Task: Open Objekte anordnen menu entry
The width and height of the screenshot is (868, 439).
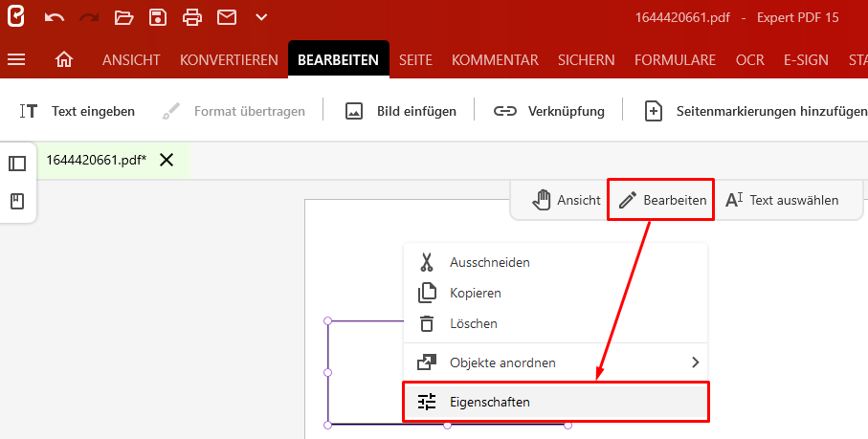Action: pyautogui.click(x=556, y=362)
